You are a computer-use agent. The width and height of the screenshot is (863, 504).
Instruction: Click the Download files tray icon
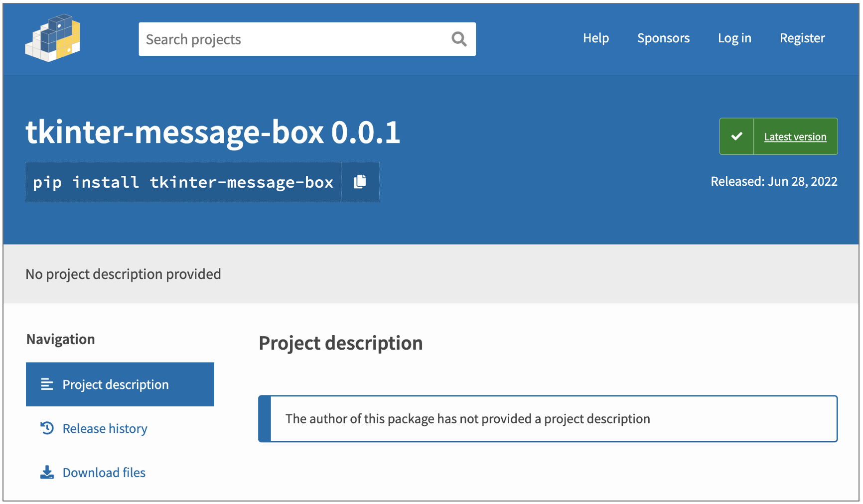pos(47,472)
